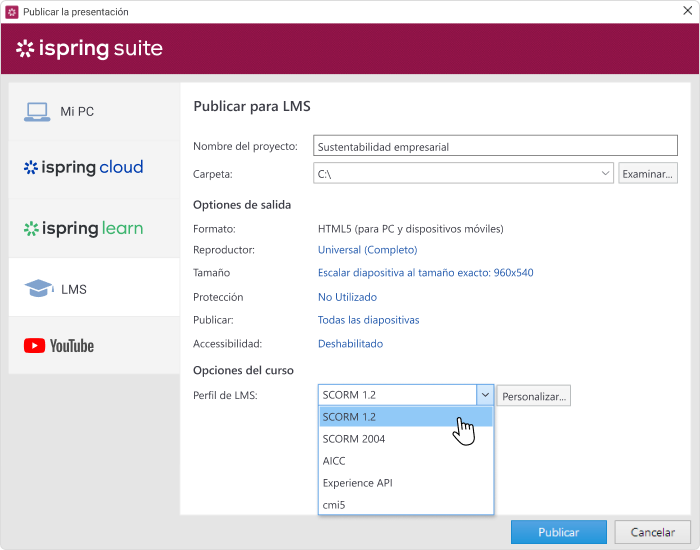This screenshot has height=550, width=700.
Task: Switch to iSpring Cloud destination
Action: [94, 170]
